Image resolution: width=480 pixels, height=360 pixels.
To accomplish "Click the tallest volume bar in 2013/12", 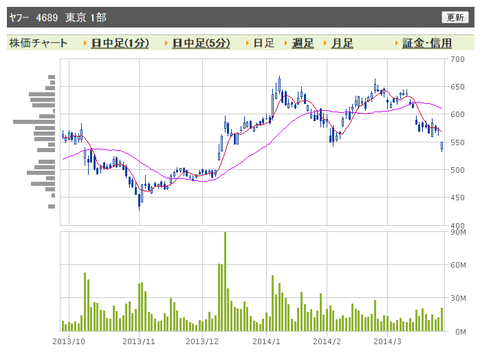I will click(x=225, y=282).
